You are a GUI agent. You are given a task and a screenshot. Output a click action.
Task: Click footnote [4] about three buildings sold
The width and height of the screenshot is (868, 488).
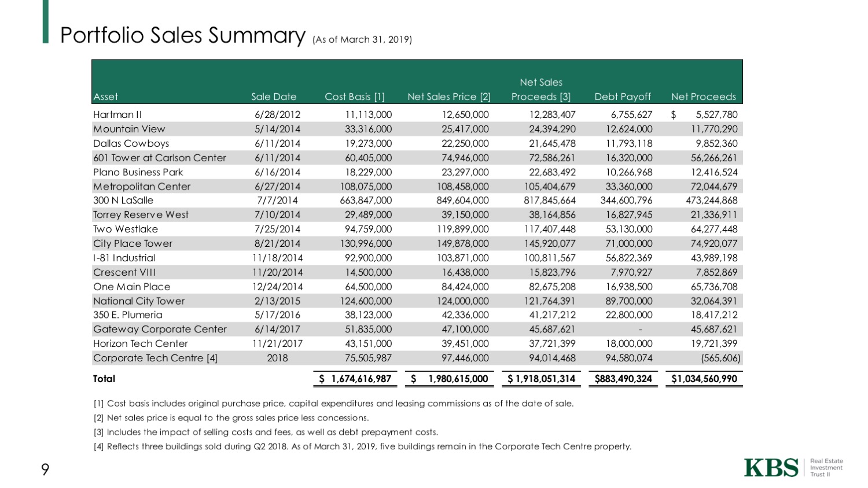[362, 446]
